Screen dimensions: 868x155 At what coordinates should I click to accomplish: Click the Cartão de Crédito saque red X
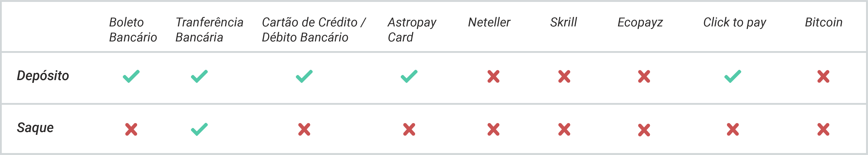pyautogui.click(x=304, y=129)
